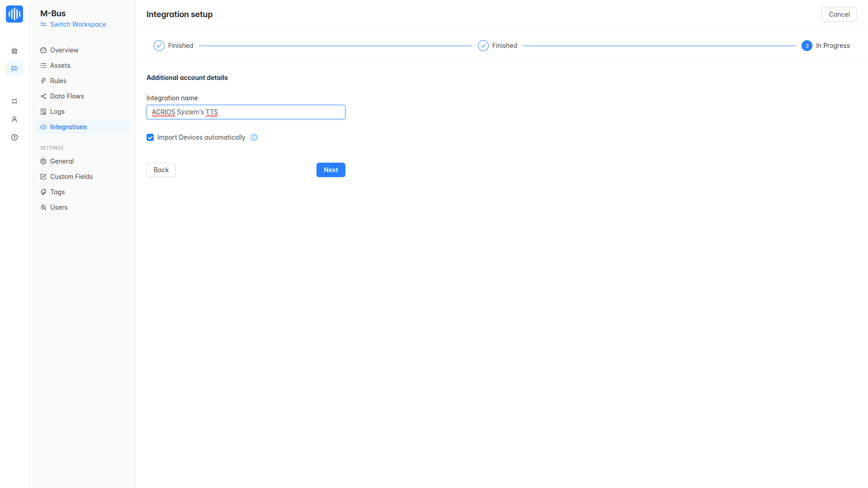Go to Data Flows menu item
This screenshot has height=488, width=868.
tap(67, 96)
